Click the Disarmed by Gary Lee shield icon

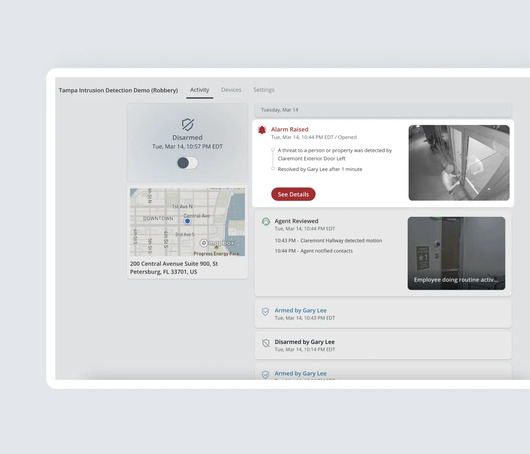(266, 343)
